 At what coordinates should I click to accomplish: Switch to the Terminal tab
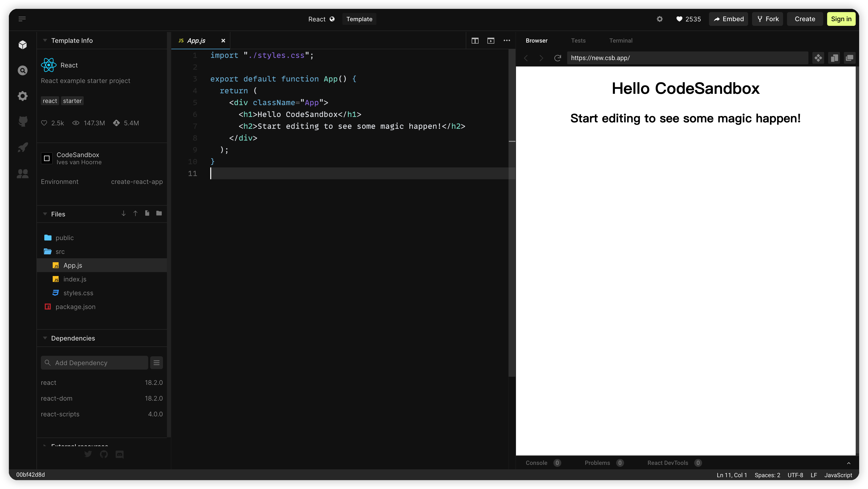tap(621, 40)
